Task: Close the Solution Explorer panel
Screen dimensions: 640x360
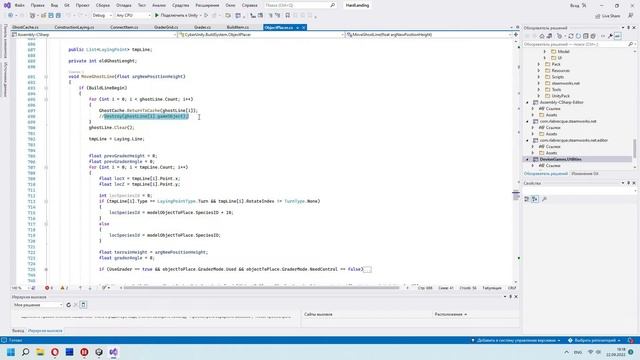Action: tap(634, 27)
